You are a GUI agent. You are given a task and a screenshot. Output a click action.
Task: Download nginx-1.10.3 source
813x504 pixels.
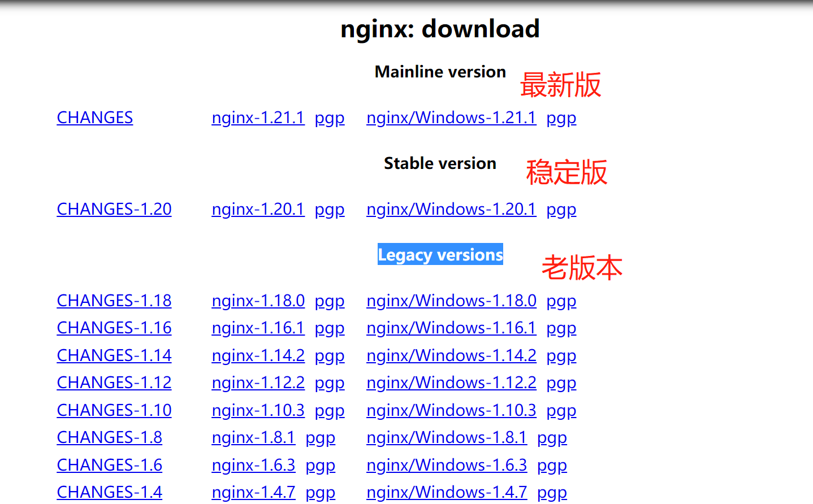click(258, 410)
